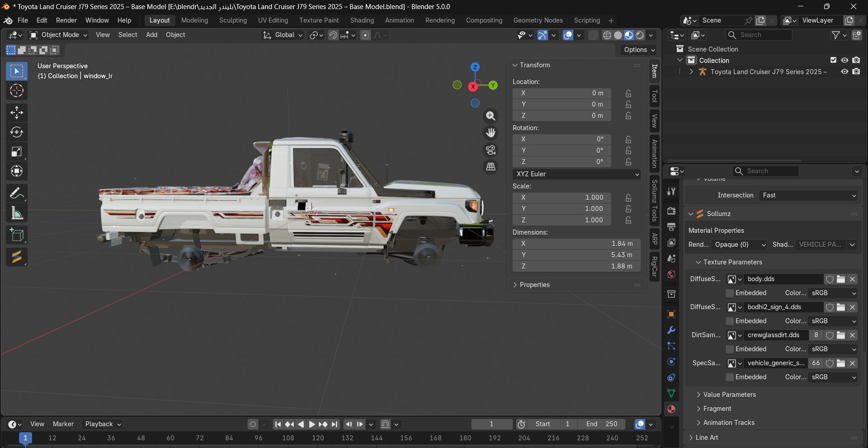Screen dimensions: 868x448
Task: Select the Transform tool
Action: (x=17, y=171)
